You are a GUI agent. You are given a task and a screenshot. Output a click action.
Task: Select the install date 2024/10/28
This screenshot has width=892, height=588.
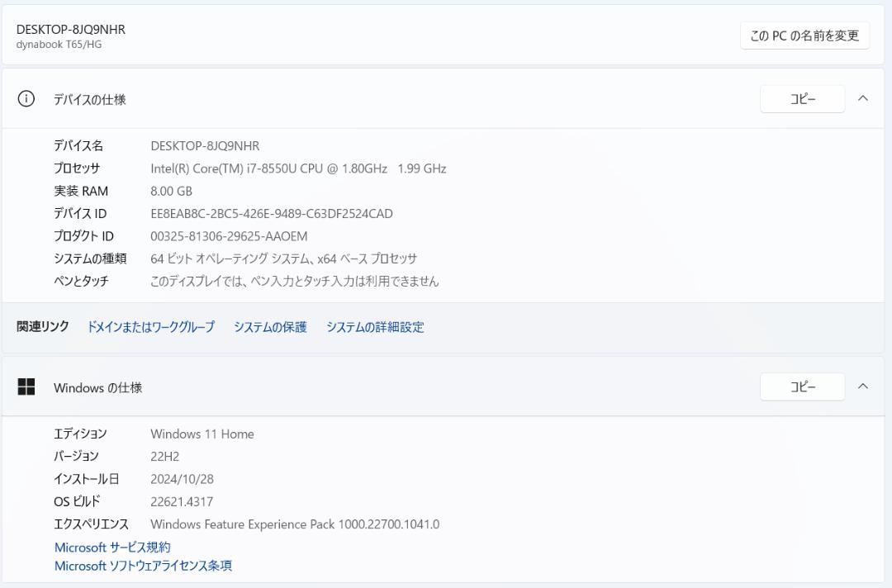tap(182, 479)
